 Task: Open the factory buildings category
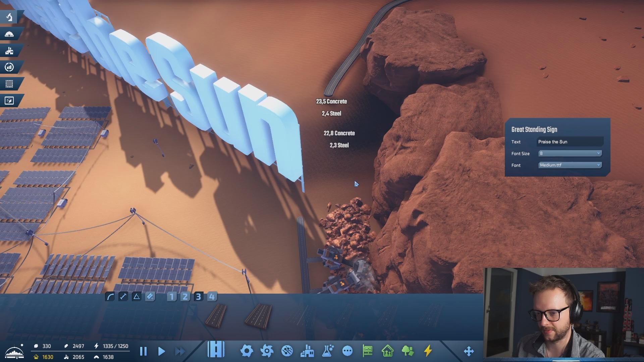(307, 351)
